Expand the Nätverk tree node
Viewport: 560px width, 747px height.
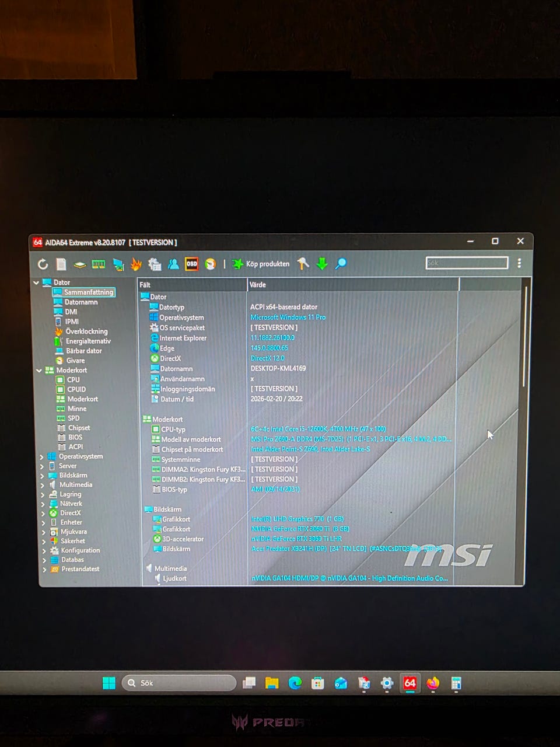tap(43, 504)
